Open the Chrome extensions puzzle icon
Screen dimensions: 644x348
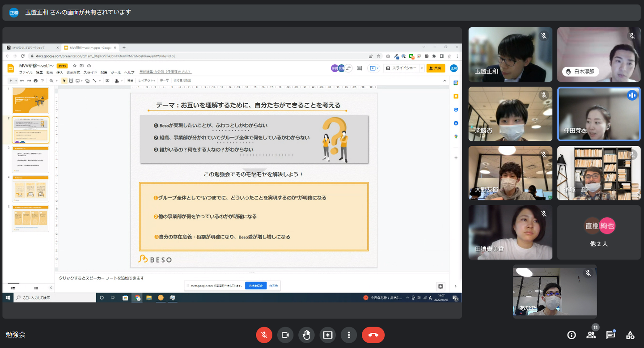[x=434, y=56]
